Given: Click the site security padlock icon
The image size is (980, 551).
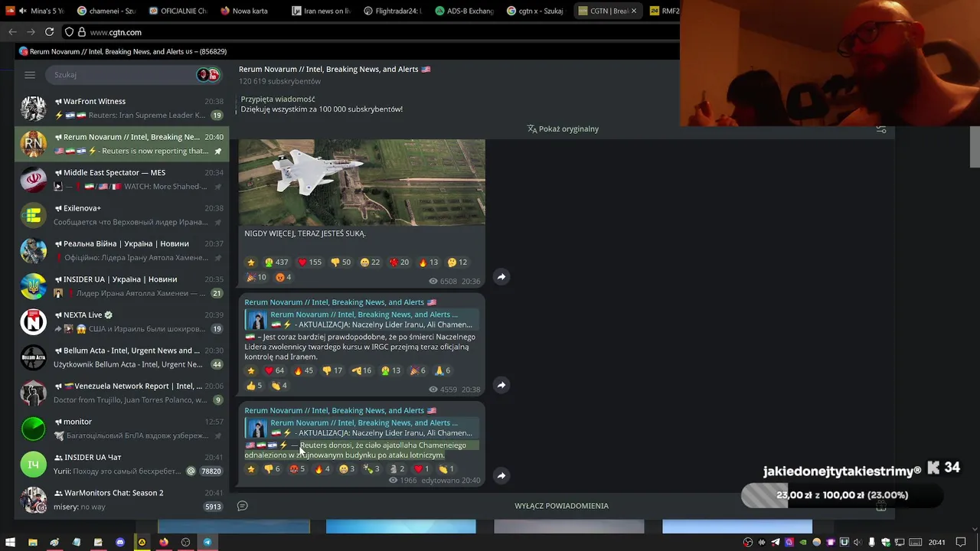Looking at the screenshot, I should coord(81,32).
